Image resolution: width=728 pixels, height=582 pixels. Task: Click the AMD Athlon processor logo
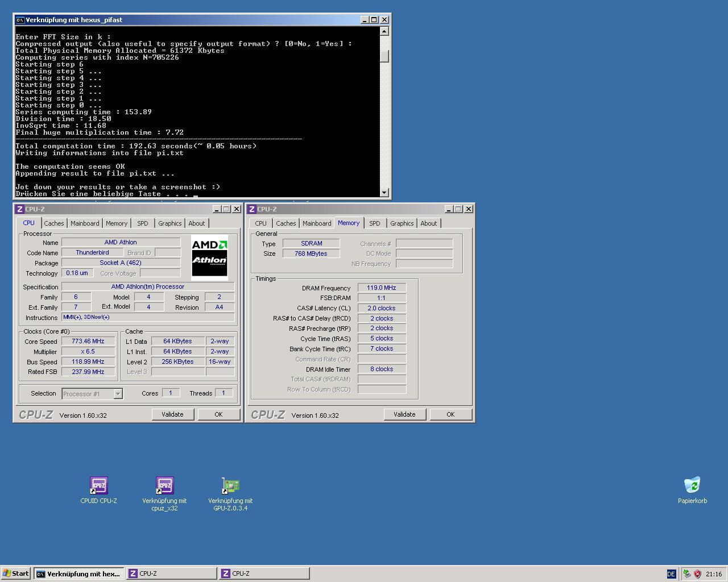tap(209, 257)
